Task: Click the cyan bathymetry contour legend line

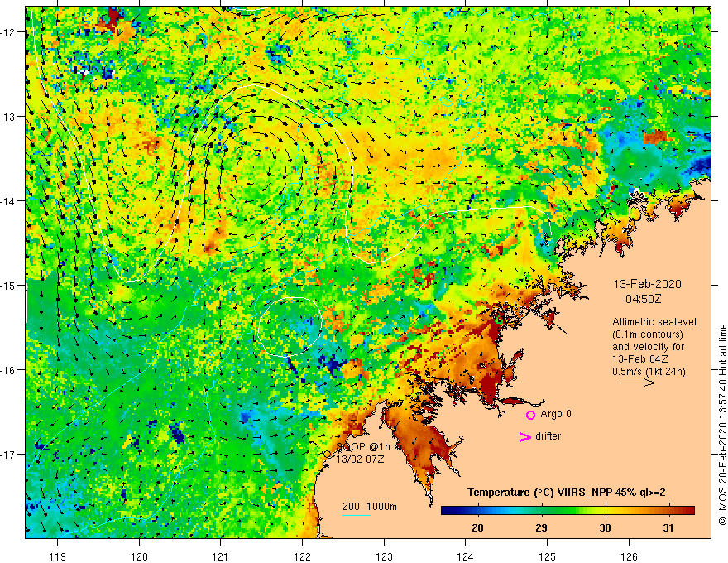Action: 357,515
